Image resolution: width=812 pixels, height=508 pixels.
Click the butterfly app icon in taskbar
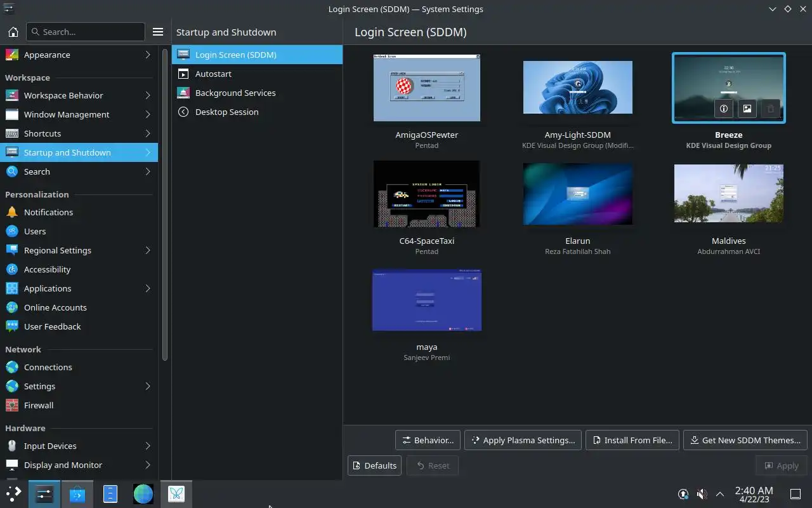[176, 494]
